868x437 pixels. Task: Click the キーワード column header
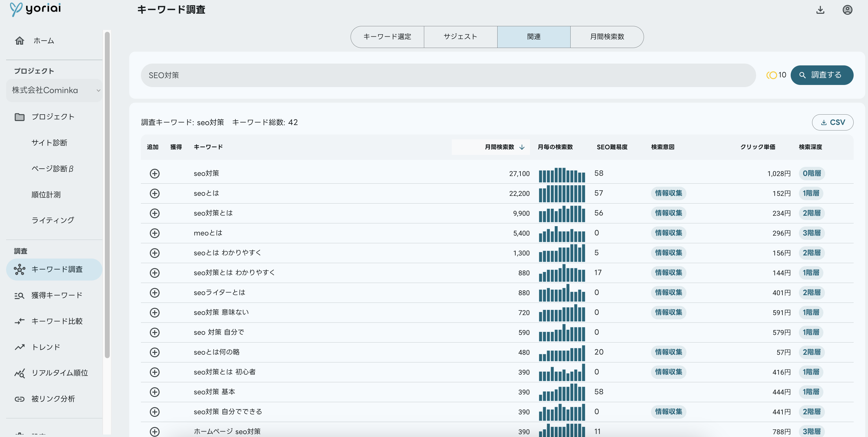click(208, 147)
